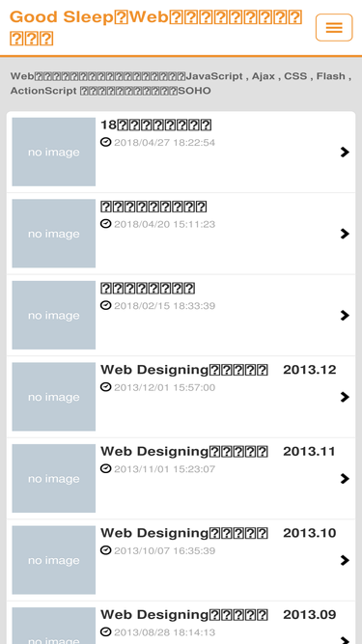Click the chevron on Web Designing 2013.11 post

click(345, 479)
